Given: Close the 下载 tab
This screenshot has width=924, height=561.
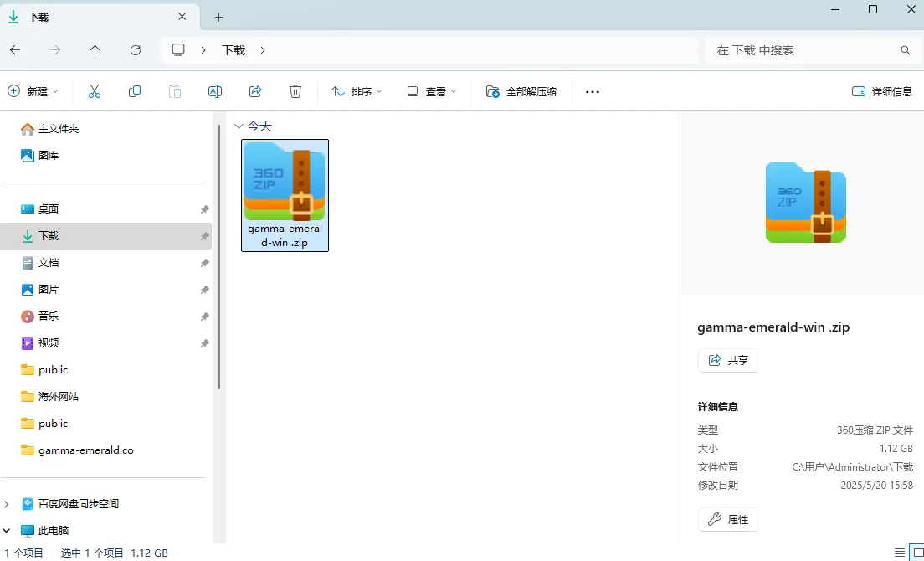Looking at the screenshot, I should click(x=182, y=17).
